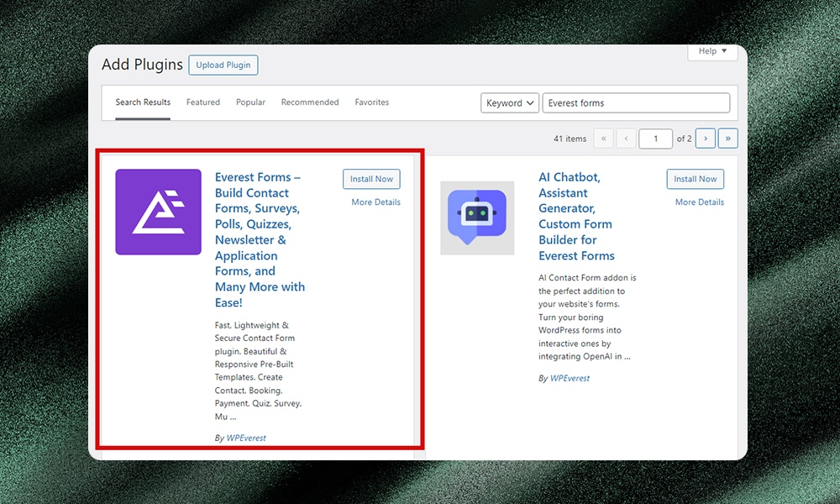Viewport: 840px width, 504px height.
Task: Click the AI Chatbot robot plugin icon
Action: tap(476, 218)
